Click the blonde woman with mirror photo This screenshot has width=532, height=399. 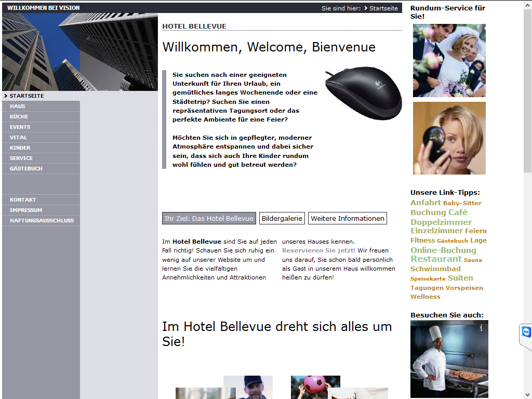pyautogui.click(x=449, y=138)
